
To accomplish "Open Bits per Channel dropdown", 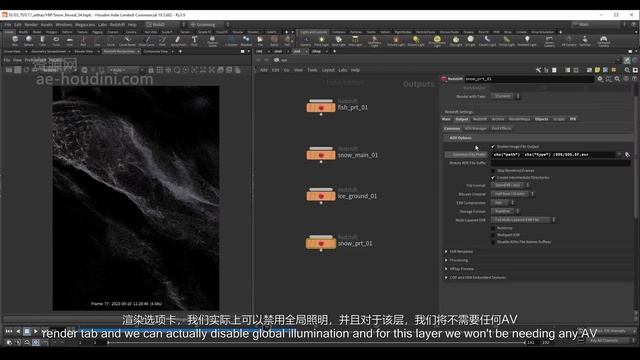I will click(513, 194).
